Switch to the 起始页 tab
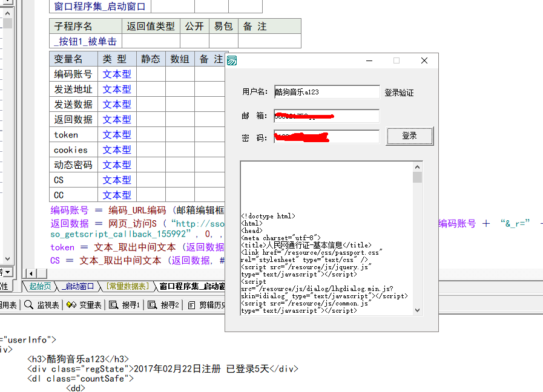 click(41, 286)
